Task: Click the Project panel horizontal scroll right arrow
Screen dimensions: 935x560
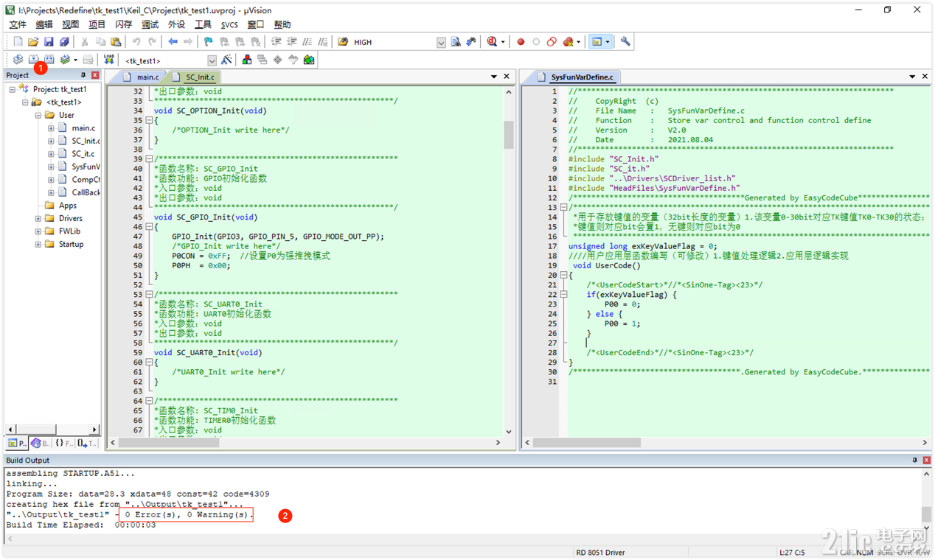Action: click(x=94, y=429)
